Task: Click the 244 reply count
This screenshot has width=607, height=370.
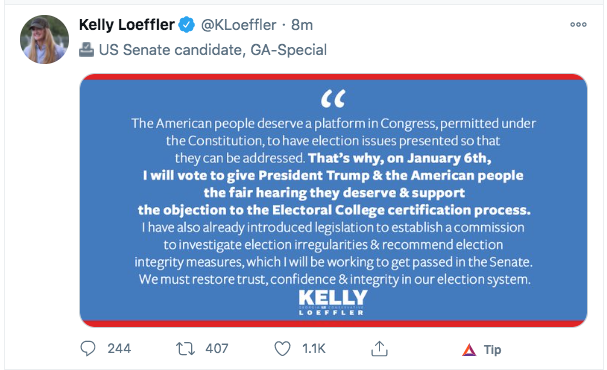Action: (x=119, y=348)
